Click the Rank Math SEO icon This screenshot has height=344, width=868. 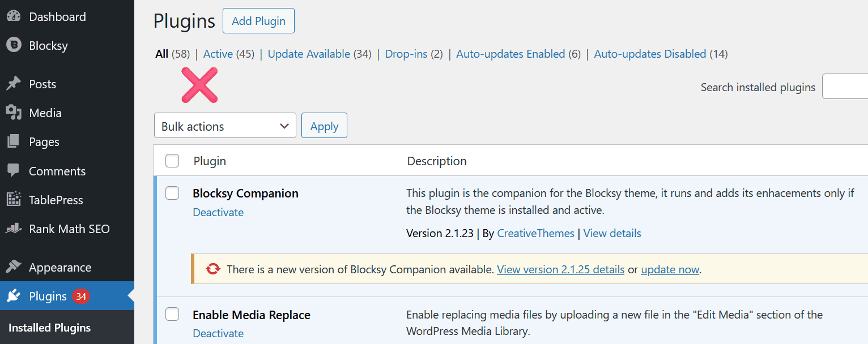[14, 229]
